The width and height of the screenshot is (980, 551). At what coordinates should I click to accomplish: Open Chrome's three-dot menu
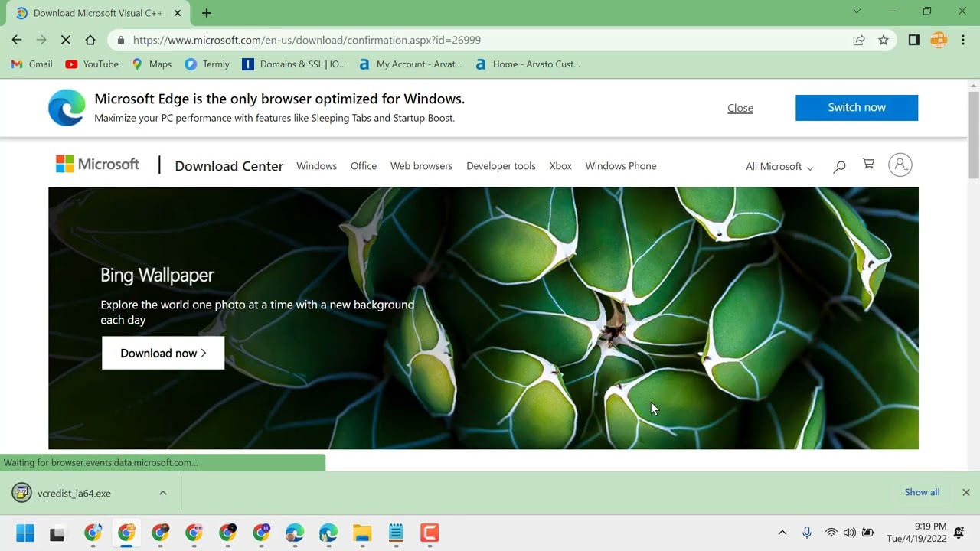pyautogui.click(x=963, y=40)
